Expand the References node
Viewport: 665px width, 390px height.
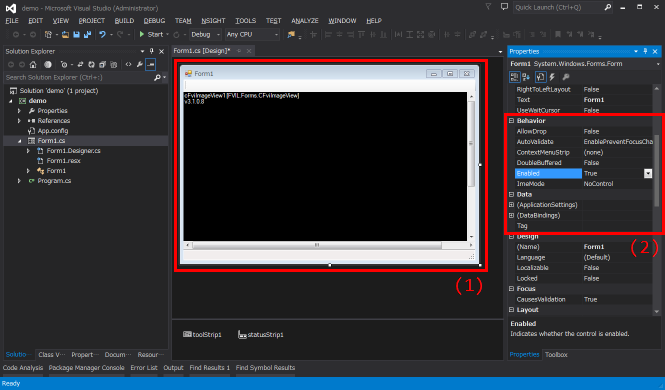tap(19, 121)
